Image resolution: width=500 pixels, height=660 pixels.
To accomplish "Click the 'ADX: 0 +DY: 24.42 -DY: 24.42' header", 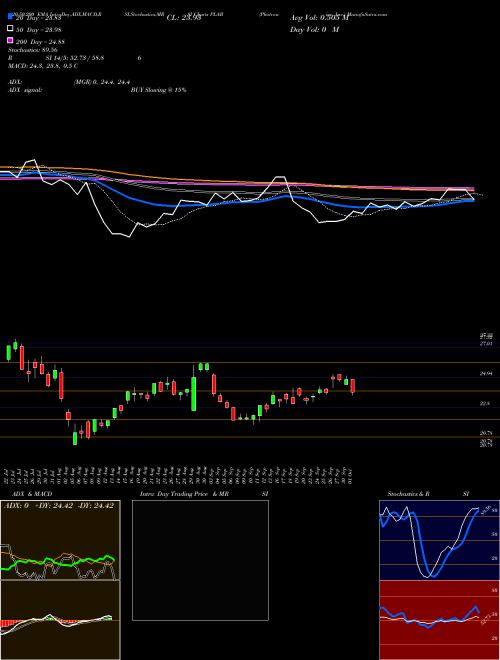I will 59,506.
